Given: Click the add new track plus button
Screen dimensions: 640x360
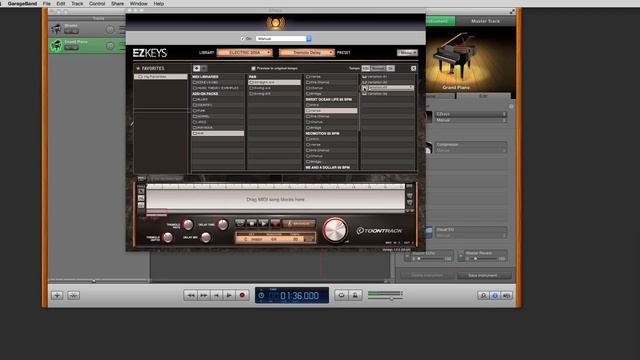Looking at the screenshot, I should point(57,295).
